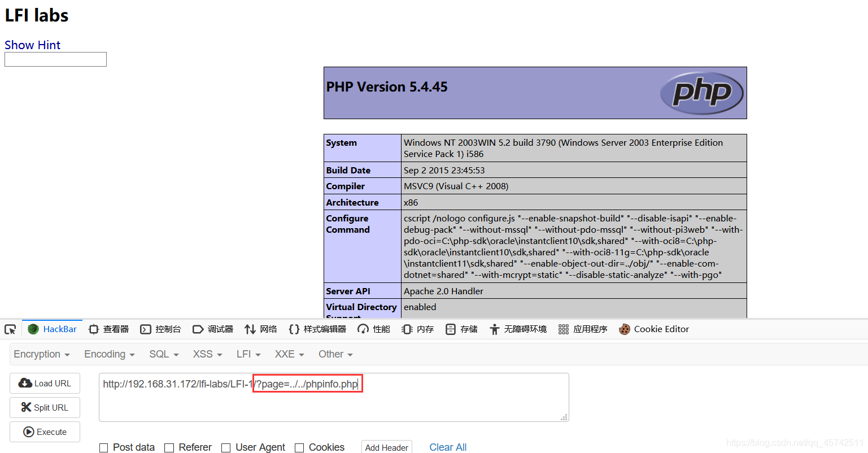Click the Clear All link
Screen dimensions: 868x453
pos(448,447)
